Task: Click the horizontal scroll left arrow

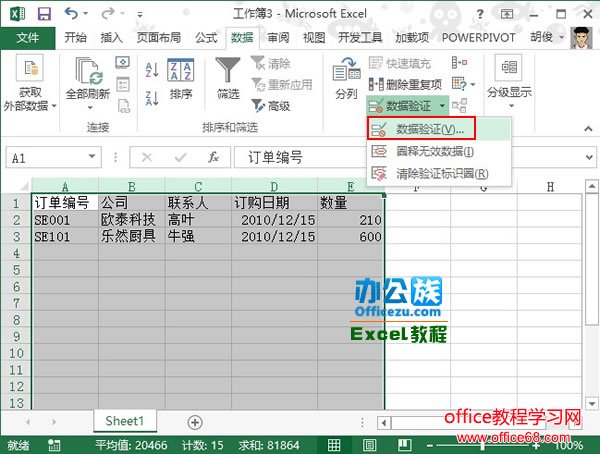Action: click(384, 423)
